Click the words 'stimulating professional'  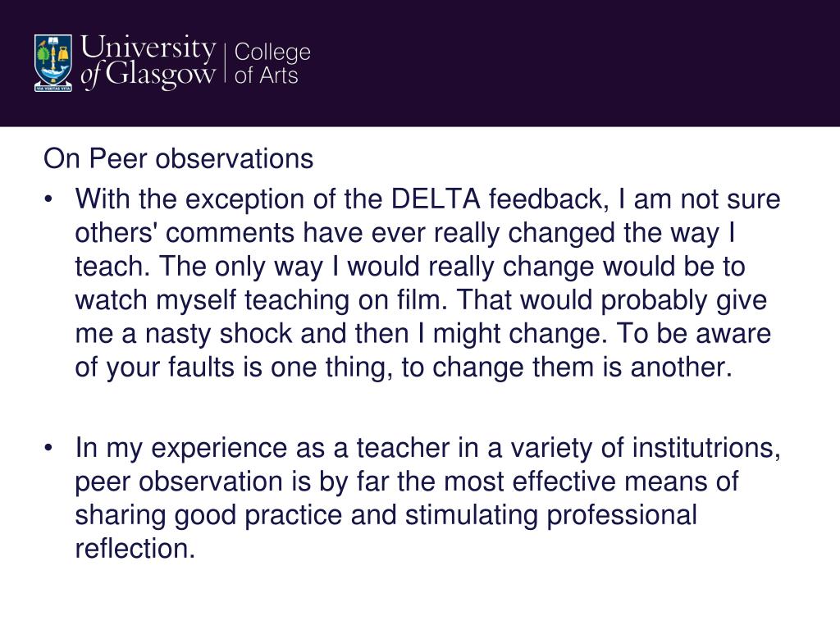[550, 515]
